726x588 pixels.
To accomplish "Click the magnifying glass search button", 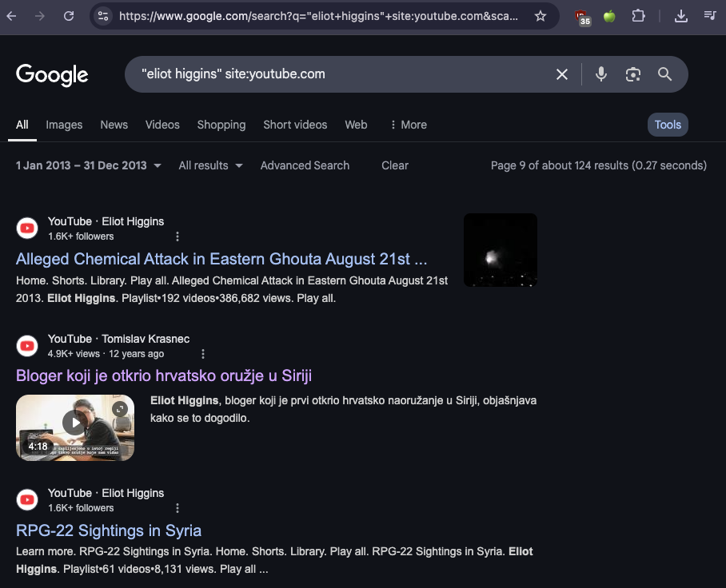I will pos(664,74).
